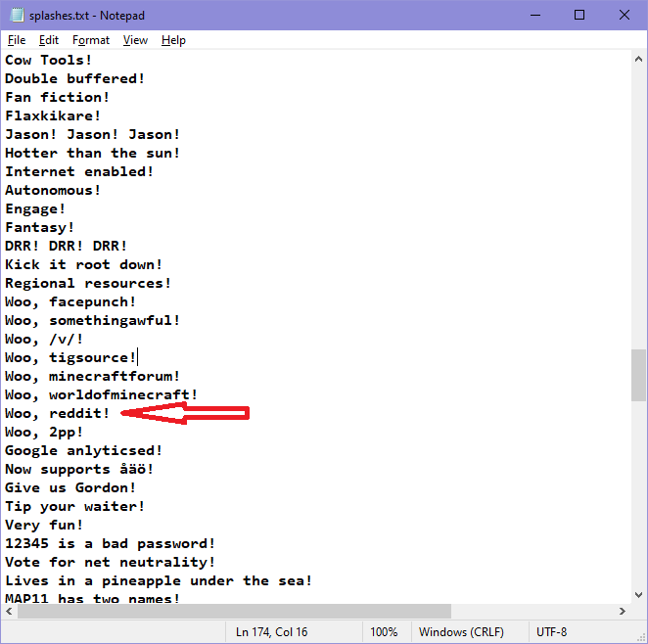This screenshot has height=644, width=648.
Task: Click the line 'Vote for net neutrality!'
Action: click(x=110, y=563)
